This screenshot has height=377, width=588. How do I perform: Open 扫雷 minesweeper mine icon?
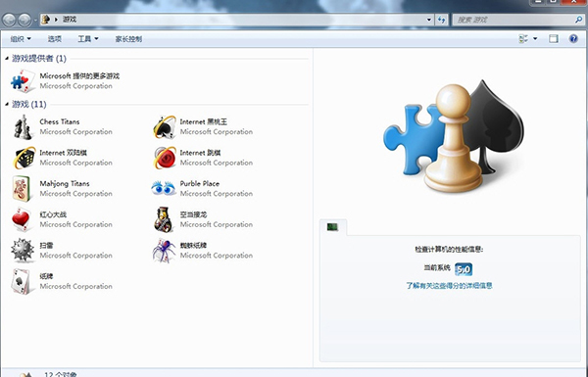tap(23, 251)
